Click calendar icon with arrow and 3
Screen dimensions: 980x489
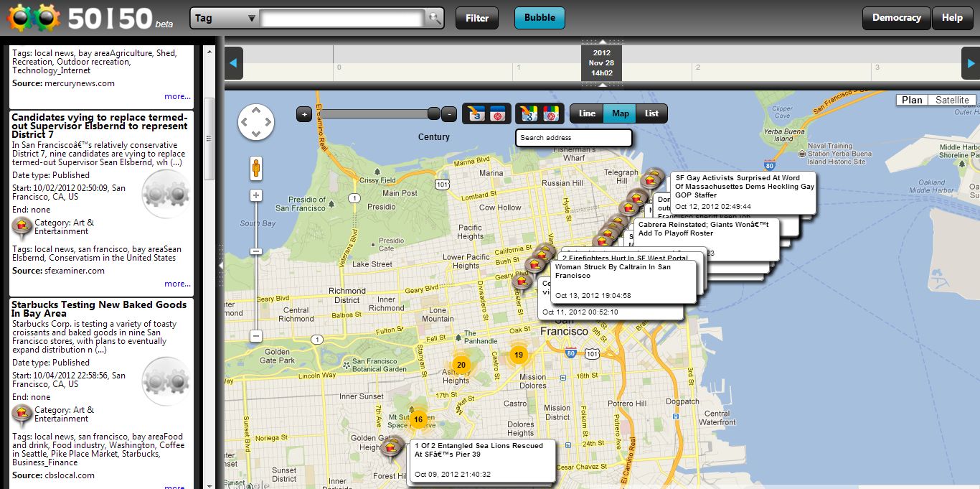coord(475,113)
